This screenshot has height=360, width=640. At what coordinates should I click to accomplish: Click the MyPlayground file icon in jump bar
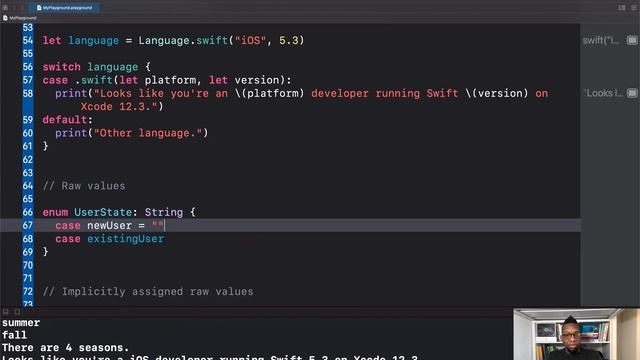tap(5, 18)
